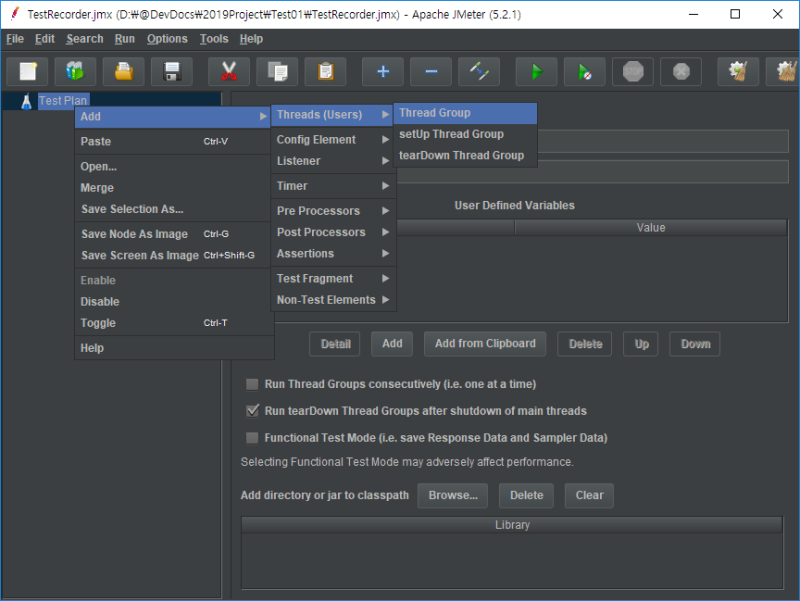Expand Post Processors submenu
Viewport: 800px width, 601px height.
click(332, 232)
